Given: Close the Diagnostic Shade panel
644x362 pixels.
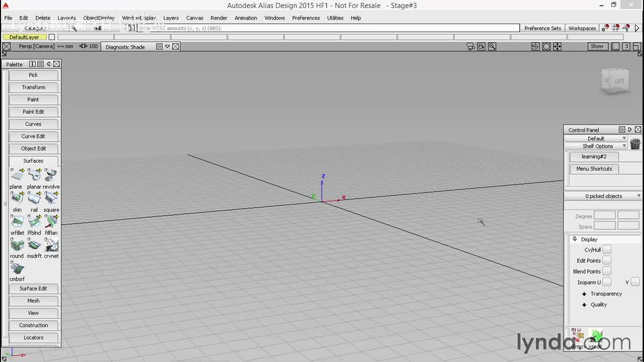Looking at the screenshot, I should click(x=176, y=46).
